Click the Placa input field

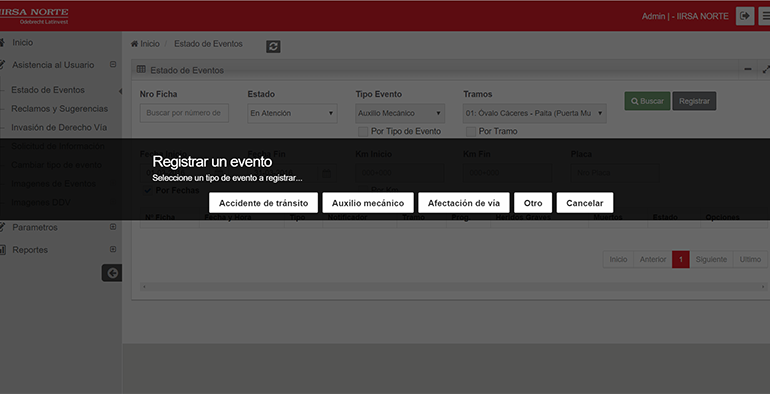tap(615, 173)
